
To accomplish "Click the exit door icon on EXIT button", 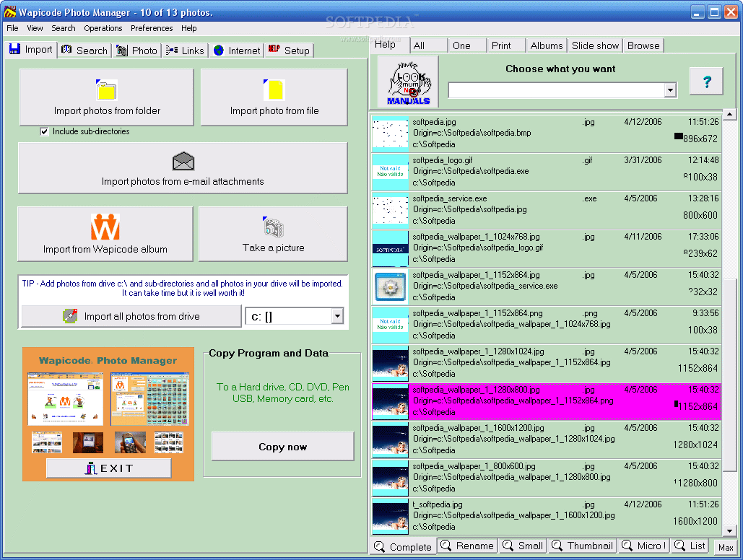I will 91,468.
